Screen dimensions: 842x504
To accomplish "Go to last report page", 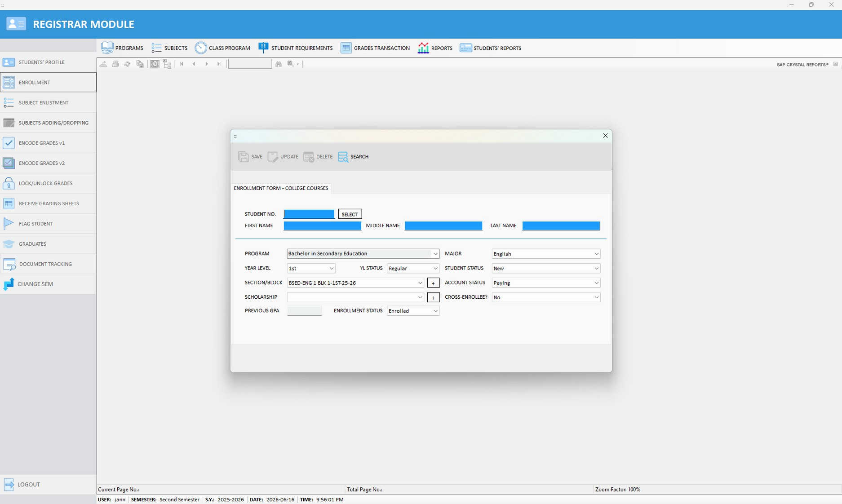I will [x=219, y=64].
